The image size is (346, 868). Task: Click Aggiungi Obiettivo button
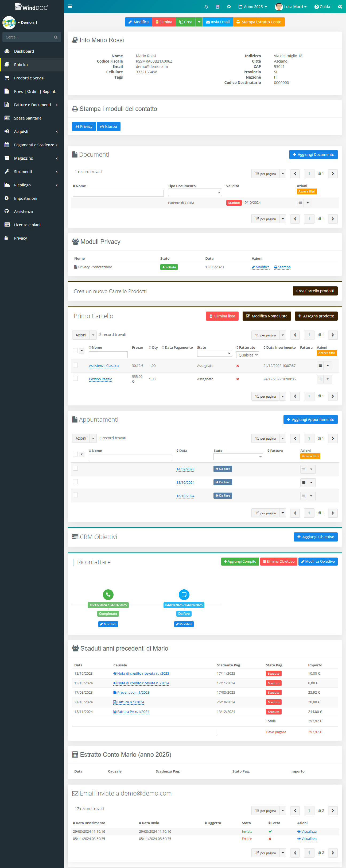click(x=315, y=537)
